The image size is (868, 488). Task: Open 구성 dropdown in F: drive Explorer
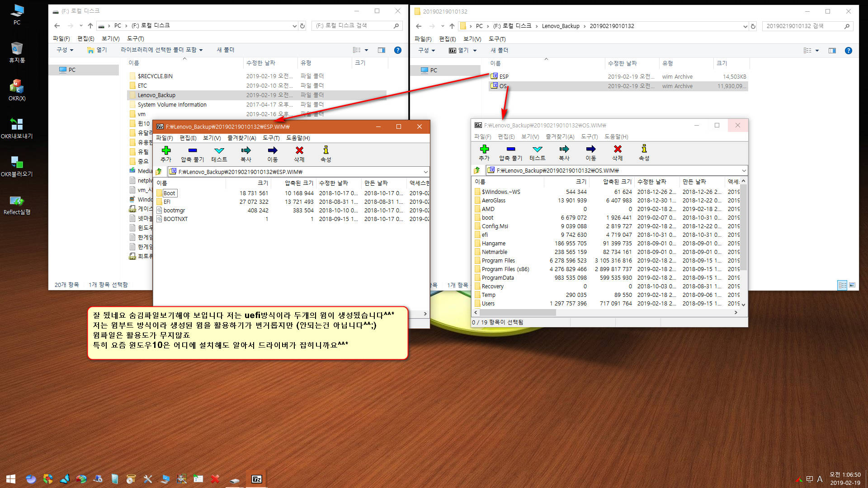point(65,50)
